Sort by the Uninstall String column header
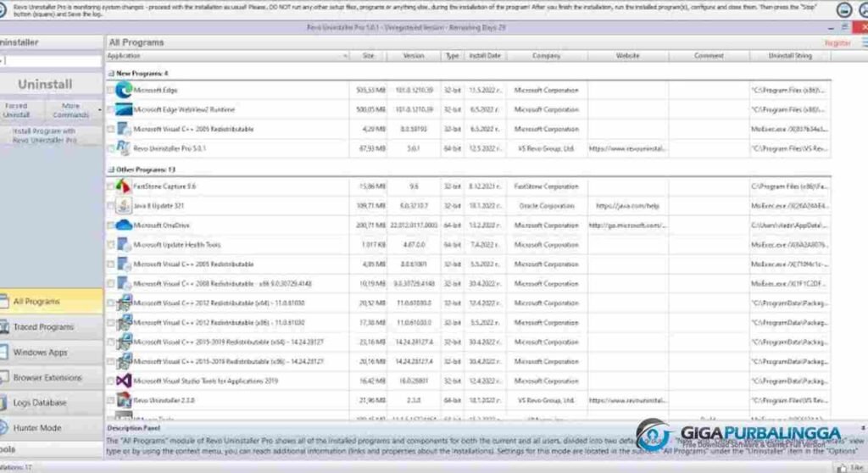 coord(790,56)
